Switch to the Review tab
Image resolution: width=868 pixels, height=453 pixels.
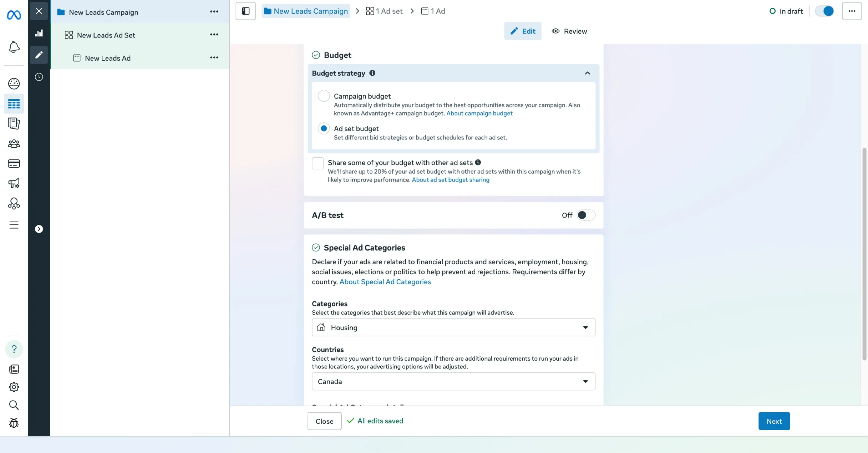569,31
